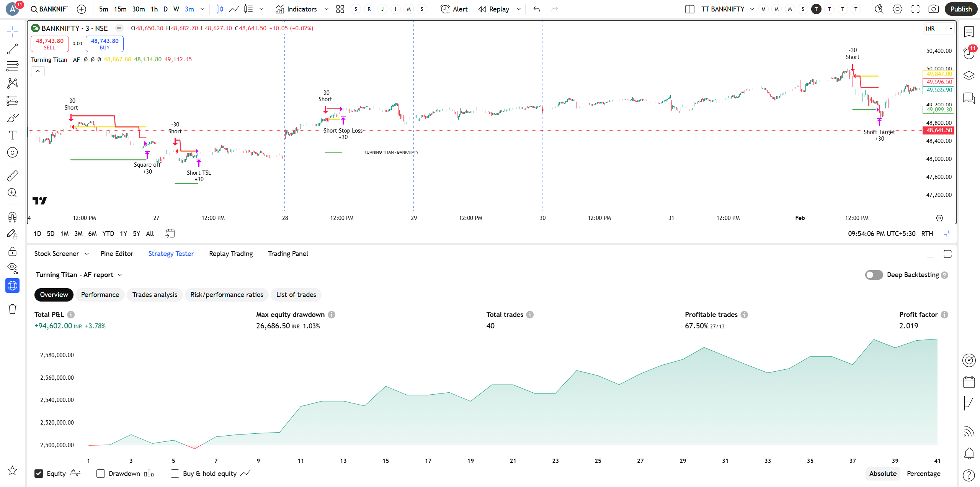Take a chart snapshot with camera icon
The height and width of the screenshot is (487, 980).
tap(934, 9)
